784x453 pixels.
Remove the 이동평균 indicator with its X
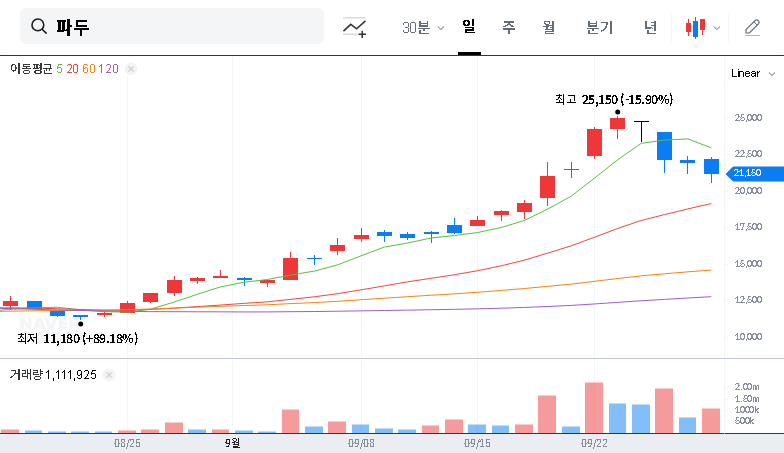(131, 69)
